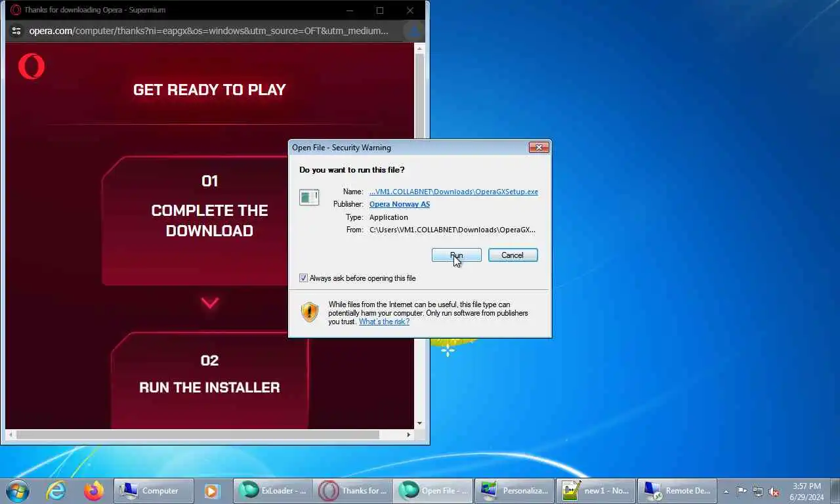Click the application file icon in dialog

tap(309, 198)
